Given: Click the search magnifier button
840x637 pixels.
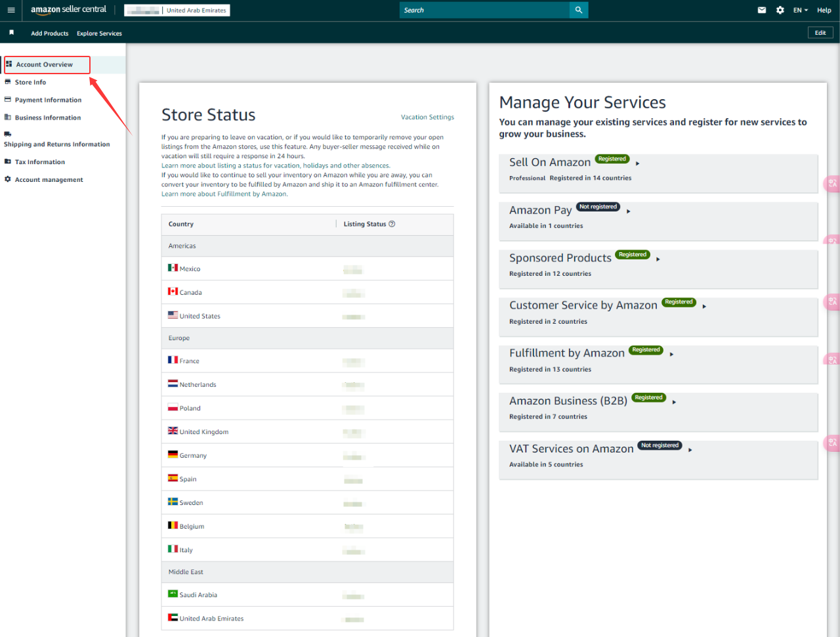Looking at the screenshot, I should tap(578, 10).
